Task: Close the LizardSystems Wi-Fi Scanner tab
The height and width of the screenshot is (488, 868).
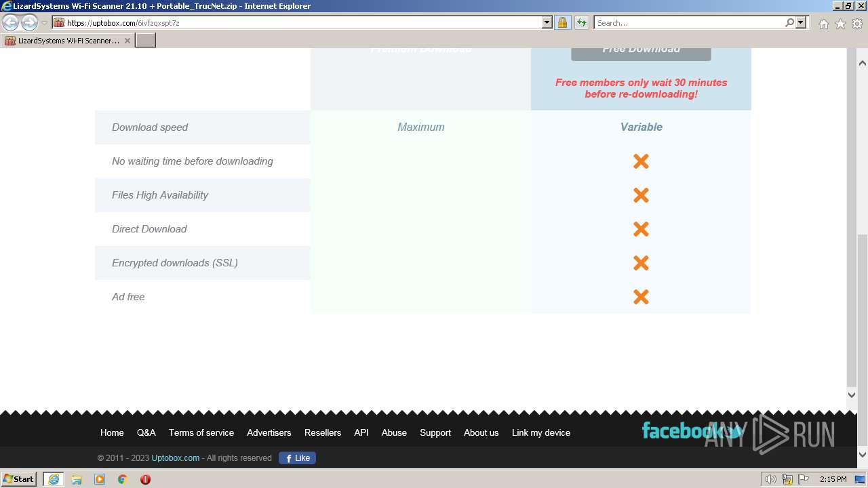Action: (127, 41)
